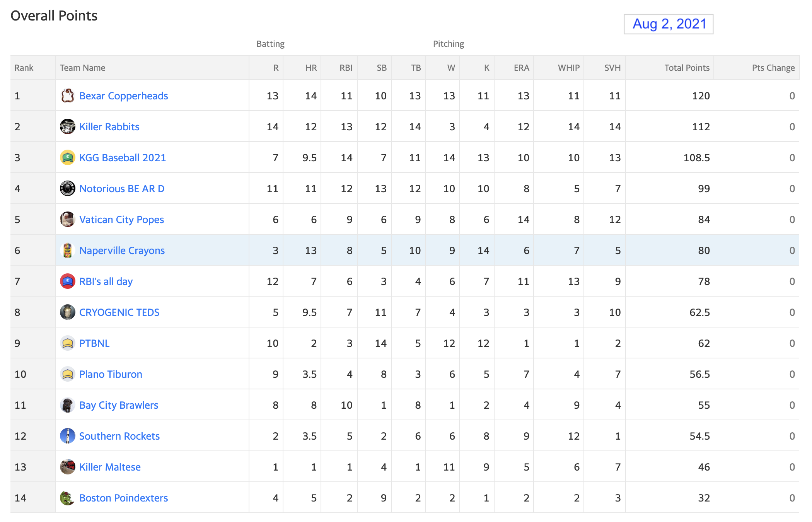Click the Southern Rockets rocket icon

(68, 436)
